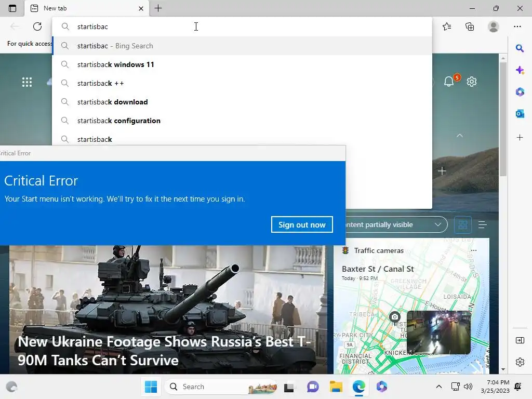Select 'startisback windows 11' suggestion
This screenshot has height=399, width=532.
(242, 64)
